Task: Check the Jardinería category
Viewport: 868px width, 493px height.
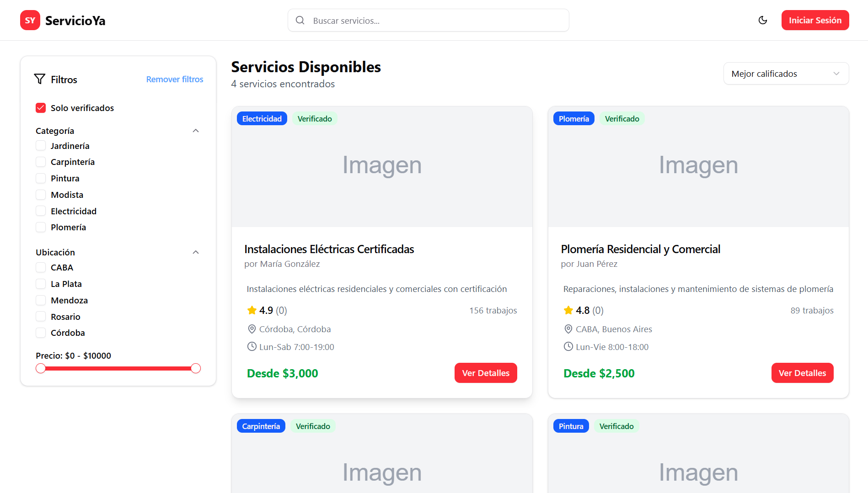Action: tap(41, 145)
